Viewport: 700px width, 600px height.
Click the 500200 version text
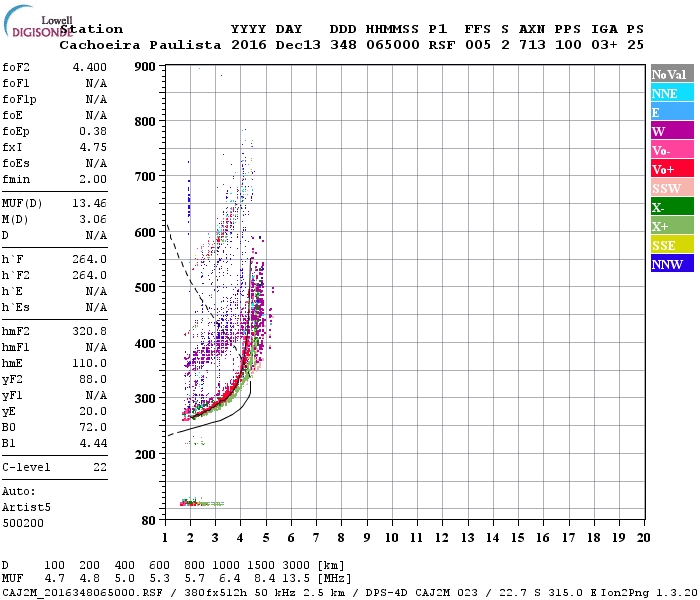click(23, 524)
